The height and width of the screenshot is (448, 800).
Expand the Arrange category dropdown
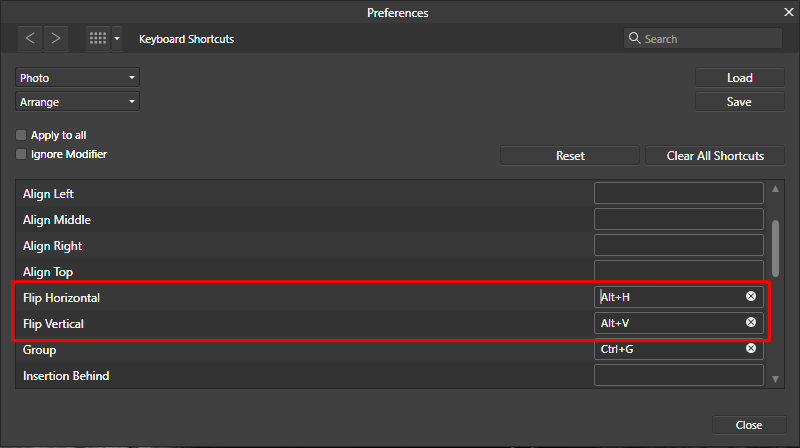[x=77, y=102]
